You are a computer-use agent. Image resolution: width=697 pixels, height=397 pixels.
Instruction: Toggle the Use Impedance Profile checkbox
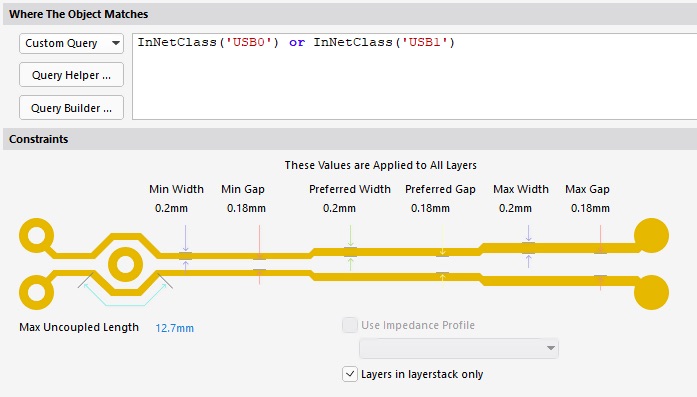(350, 325)
